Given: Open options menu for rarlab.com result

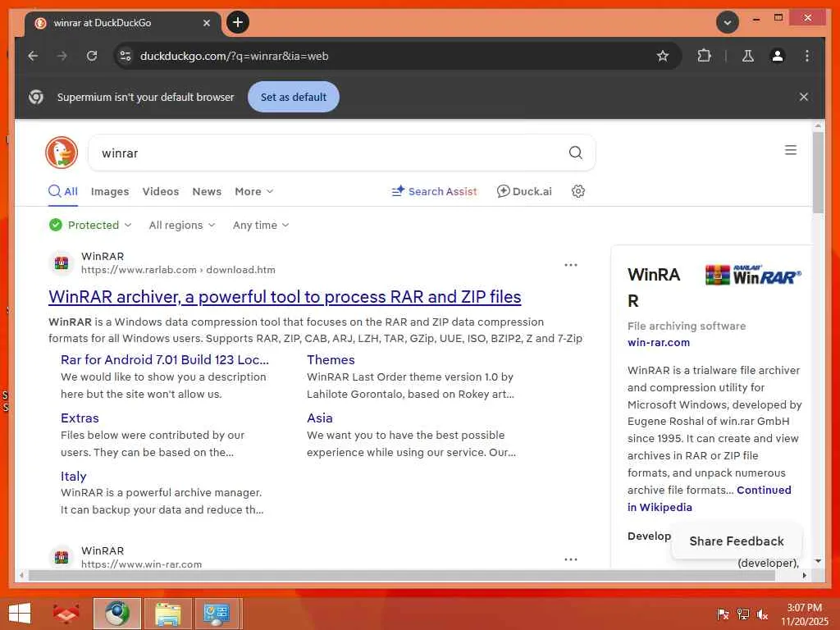Looking at the screenshot, I should (x=571, y=265).
